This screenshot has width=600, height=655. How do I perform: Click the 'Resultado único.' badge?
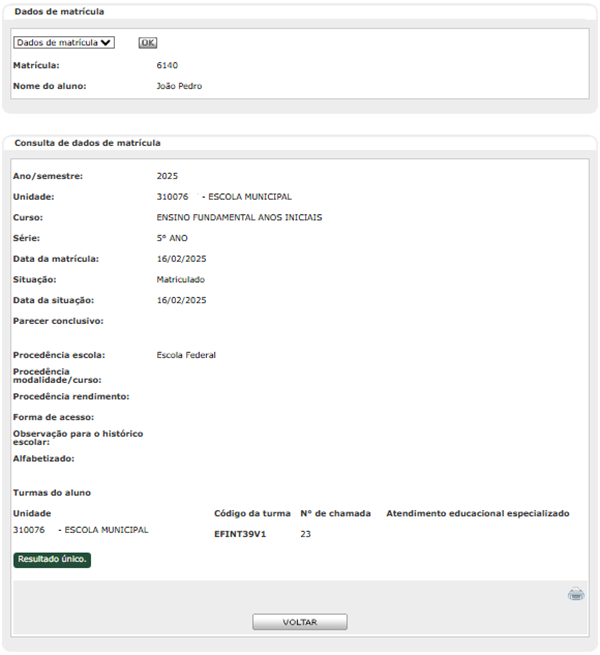click(x=52, y=559)
